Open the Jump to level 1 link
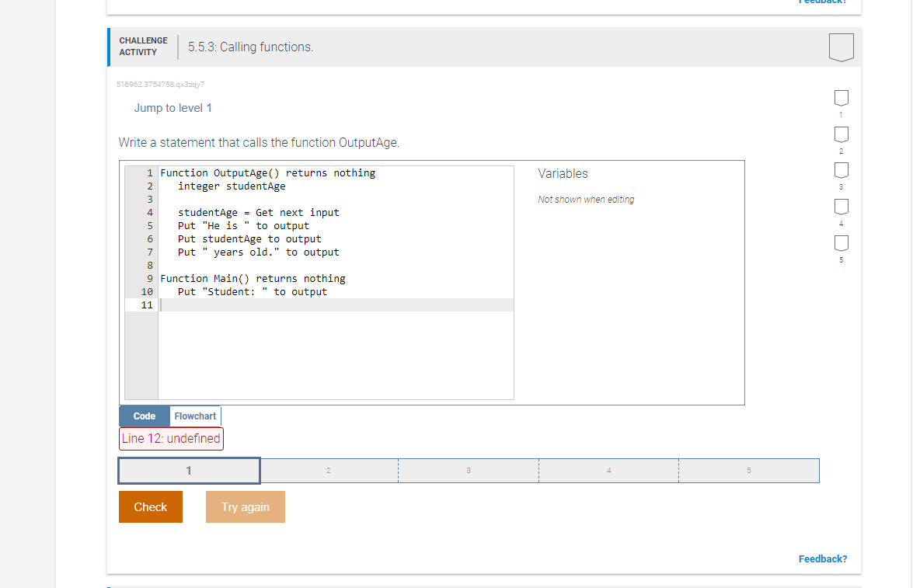 pos(173,108)
